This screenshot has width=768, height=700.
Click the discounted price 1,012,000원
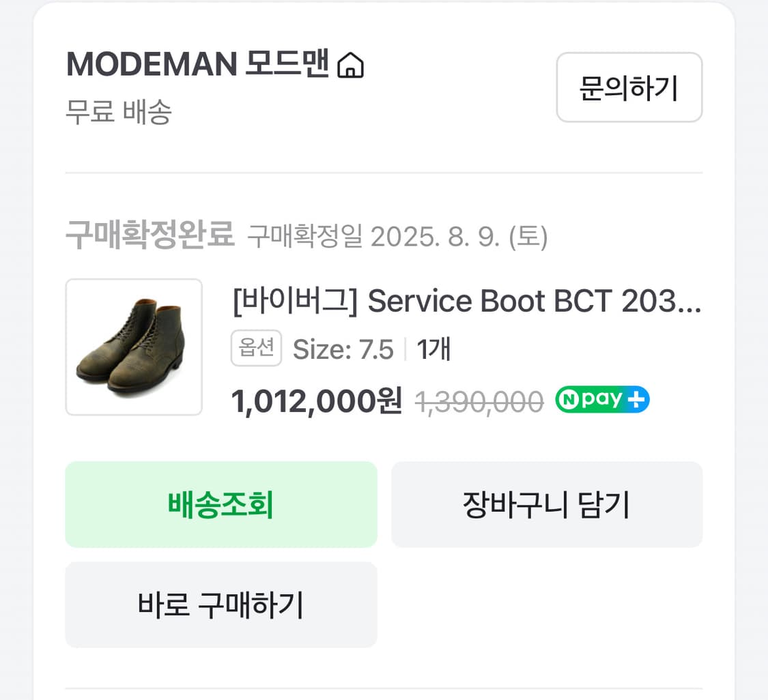coord(316,401)
